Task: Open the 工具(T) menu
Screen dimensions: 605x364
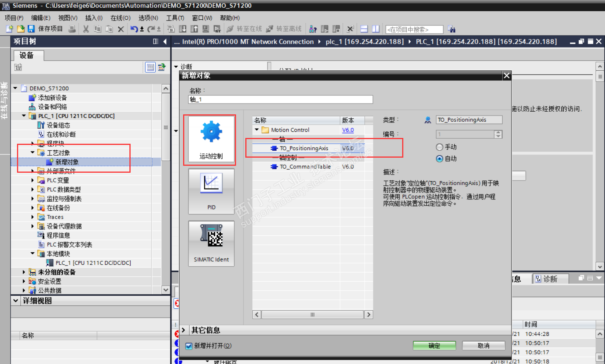Action: [x=175, y=18]
